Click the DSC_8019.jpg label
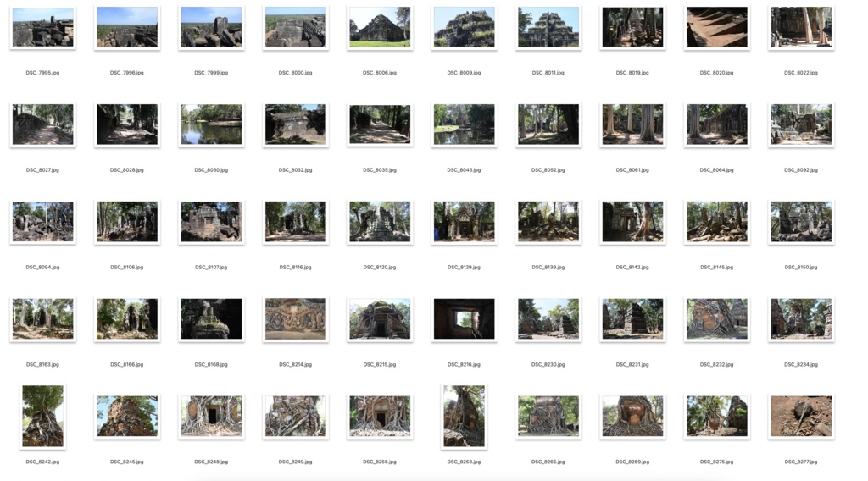 [632, 73]
